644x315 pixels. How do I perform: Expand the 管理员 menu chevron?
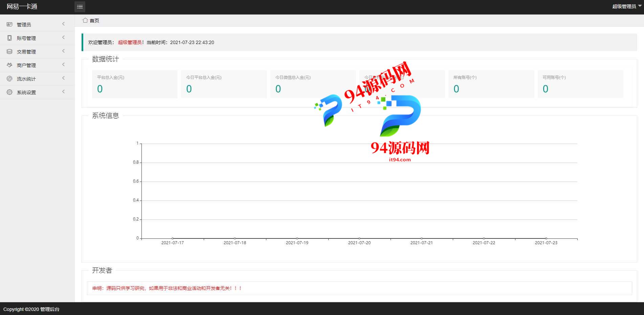63,24
